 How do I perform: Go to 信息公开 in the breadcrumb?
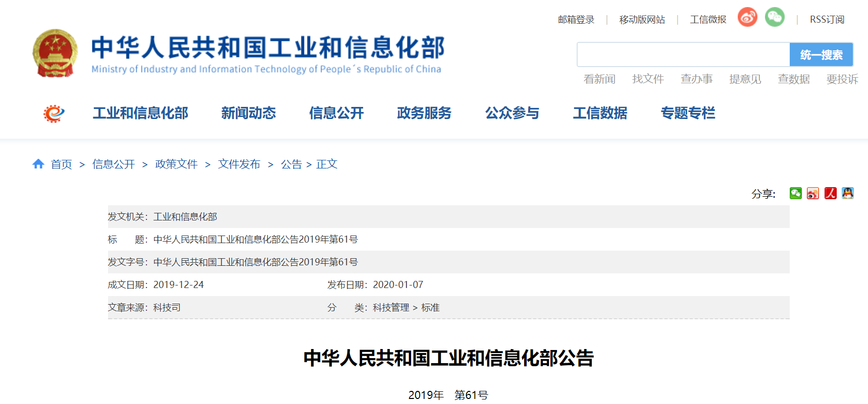point(114,164)
